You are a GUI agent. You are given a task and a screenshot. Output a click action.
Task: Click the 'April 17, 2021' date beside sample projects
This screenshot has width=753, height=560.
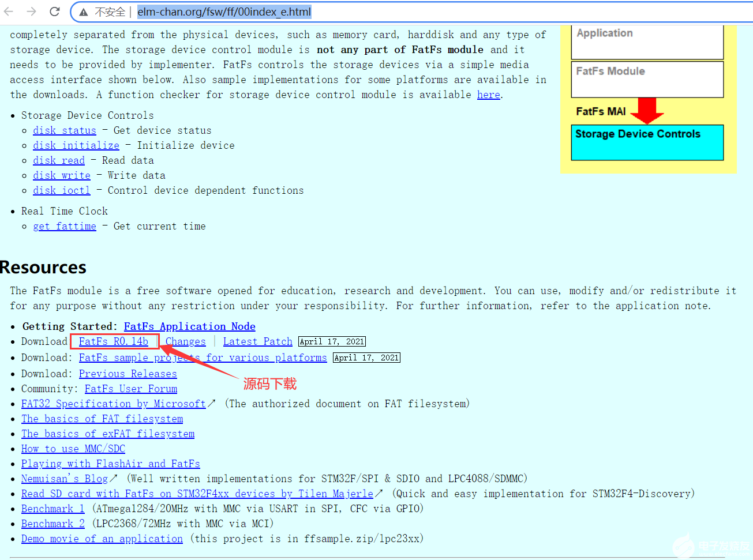click(366, 358)
